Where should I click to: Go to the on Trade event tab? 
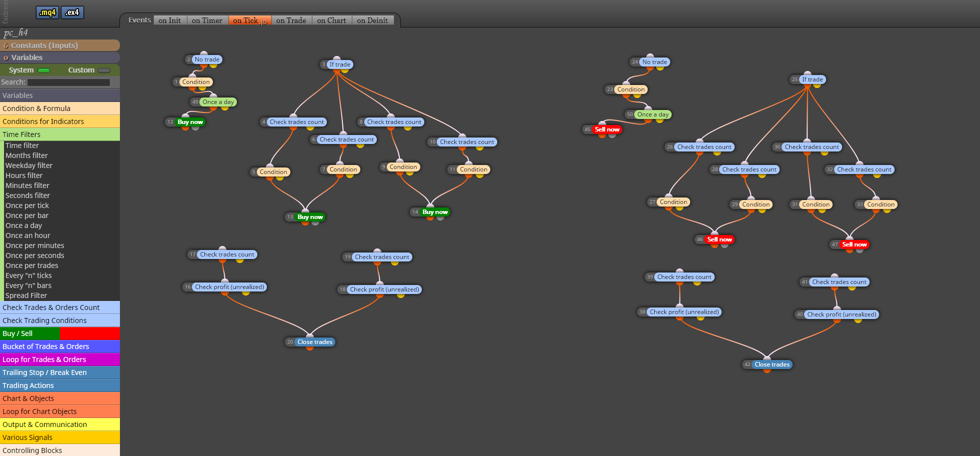click(291, 20)
